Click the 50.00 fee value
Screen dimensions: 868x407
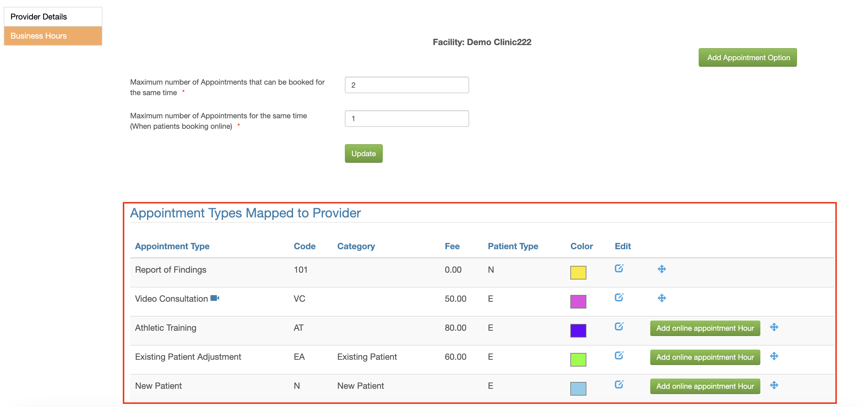456,299
